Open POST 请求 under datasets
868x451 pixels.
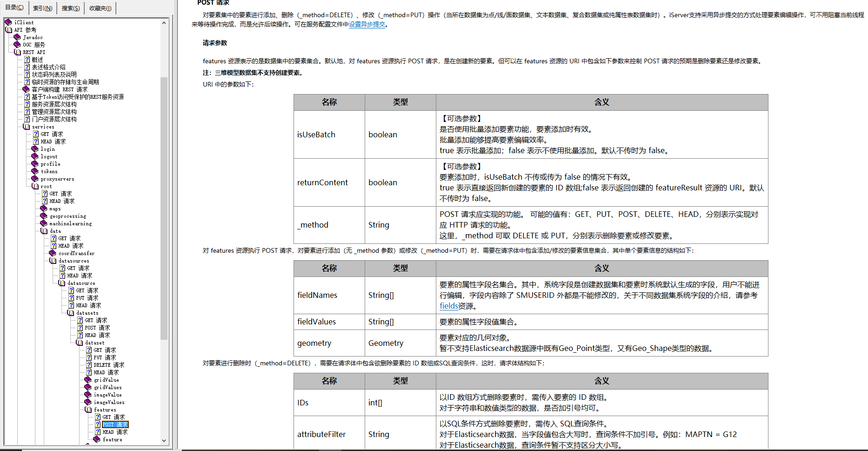point(97,328)
